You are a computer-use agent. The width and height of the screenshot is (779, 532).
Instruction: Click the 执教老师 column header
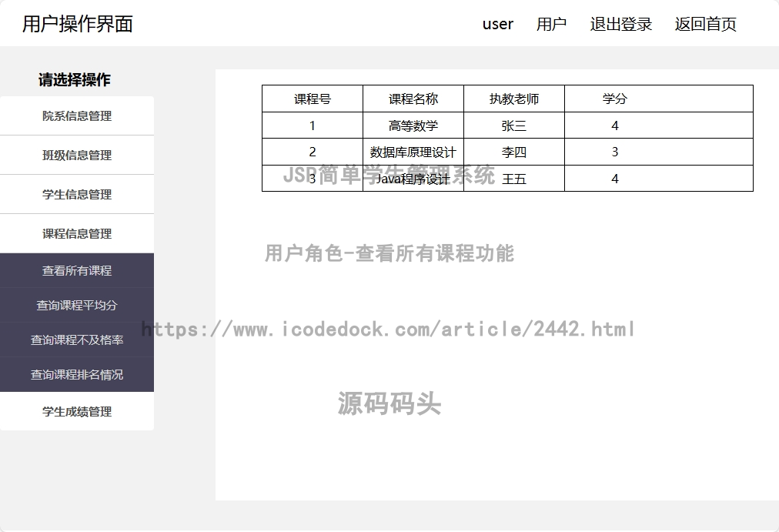[514, 99]
